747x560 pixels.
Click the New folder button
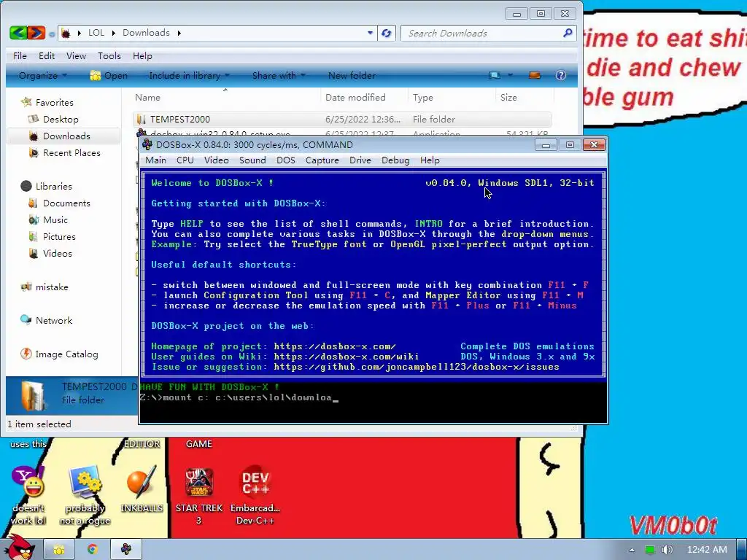point(352,75)
